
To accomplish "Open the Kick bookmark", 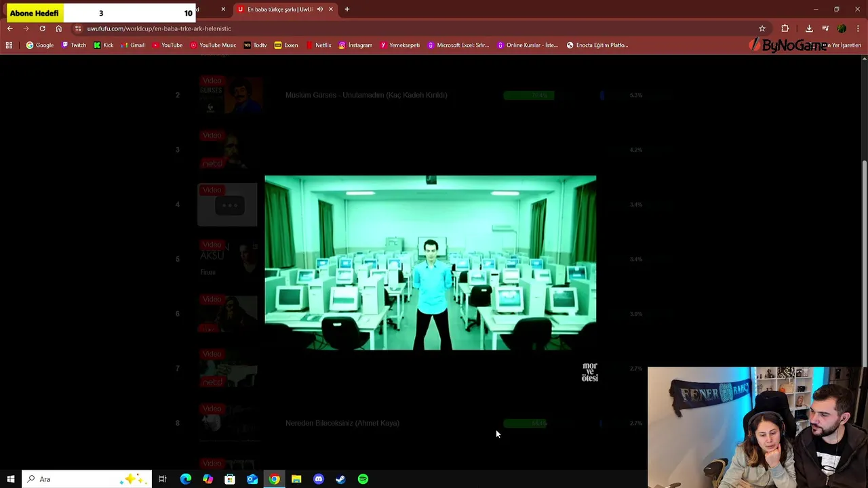I will 104,45.
